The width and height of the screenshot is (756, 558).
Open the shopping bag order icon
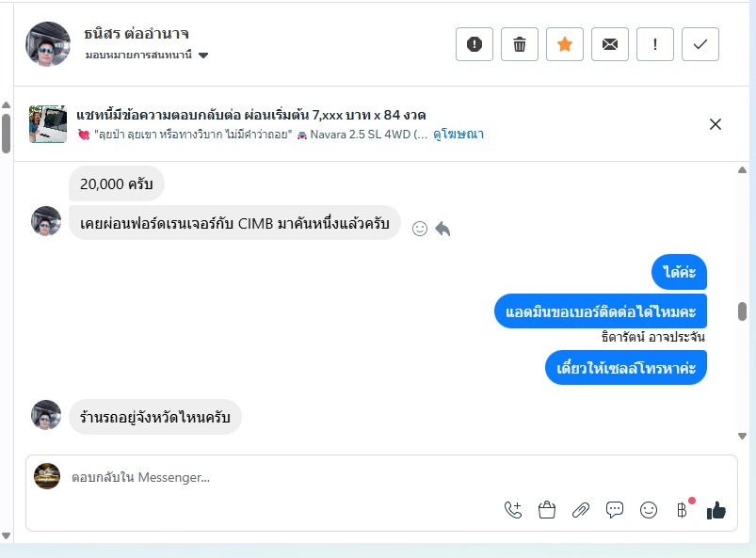pyautogui.click(x=547, y=510)
